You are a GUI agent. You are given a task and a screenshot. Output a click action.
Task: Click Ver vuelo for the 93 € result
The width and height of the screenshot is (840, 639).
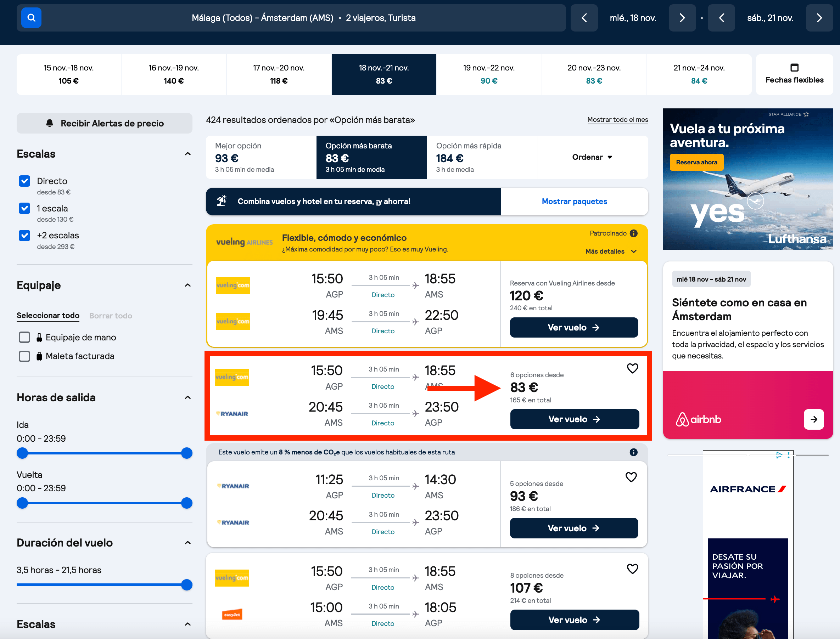tap(574, 528)
